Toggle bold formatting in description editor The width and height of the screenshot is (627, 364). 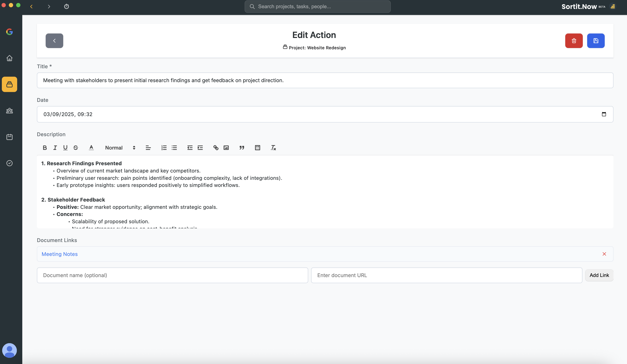pos(45,148)
